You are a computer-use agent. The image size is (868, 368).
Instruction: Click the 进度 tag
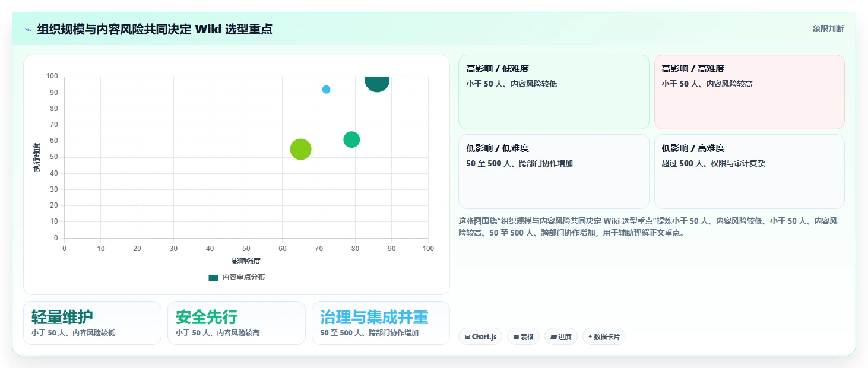click(561, 337)
